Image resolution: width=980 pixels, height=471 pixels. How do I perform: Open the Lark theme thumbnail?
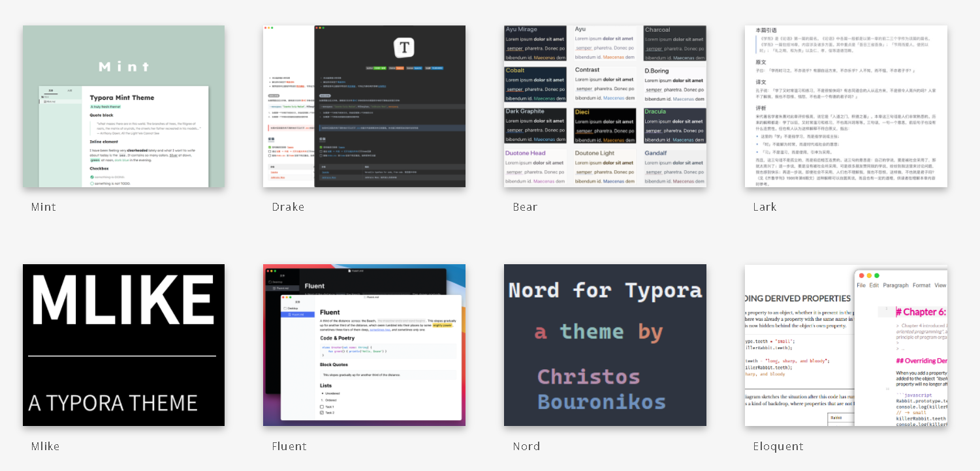(846, 106)
